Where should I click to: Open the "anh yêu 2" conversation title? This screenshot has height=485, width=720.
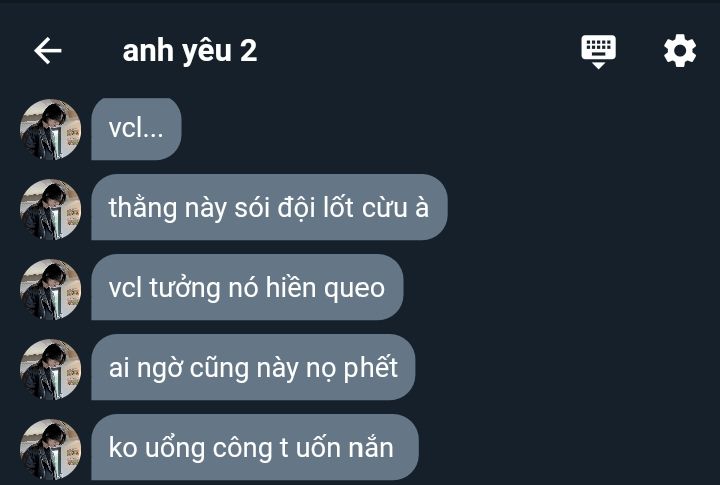tap(190, 51)
